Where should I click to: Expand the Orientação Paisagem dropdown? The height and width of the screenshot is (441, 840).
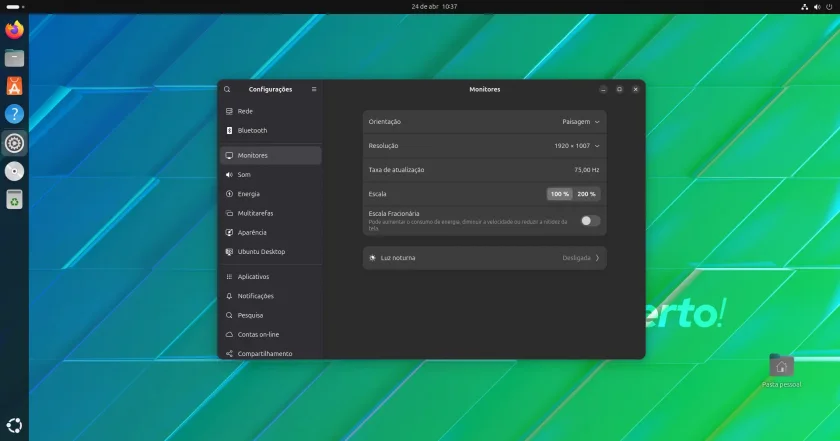(x=581, y=122)
